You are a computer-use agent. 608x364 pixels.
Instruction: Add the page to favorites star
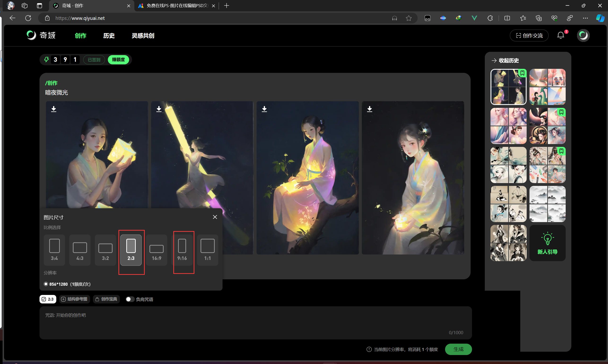[x=409, y=18]
